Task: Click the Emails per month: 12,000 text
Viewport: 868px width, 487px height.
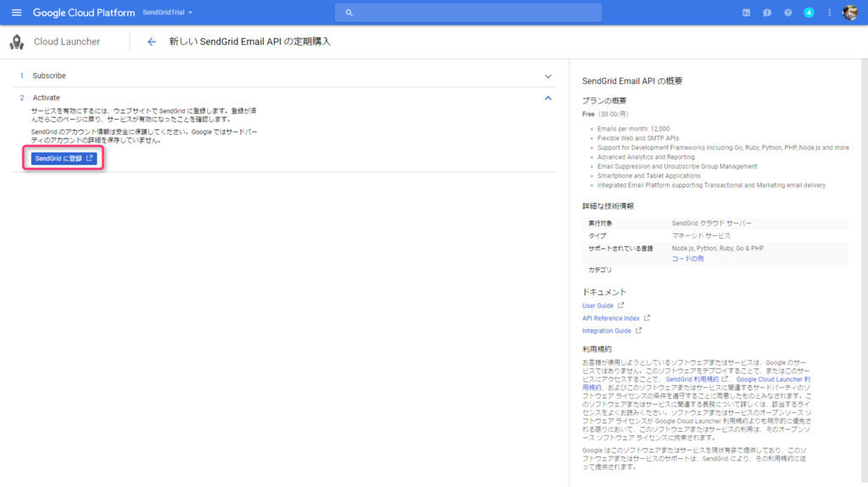Action: tap(633, 128)
